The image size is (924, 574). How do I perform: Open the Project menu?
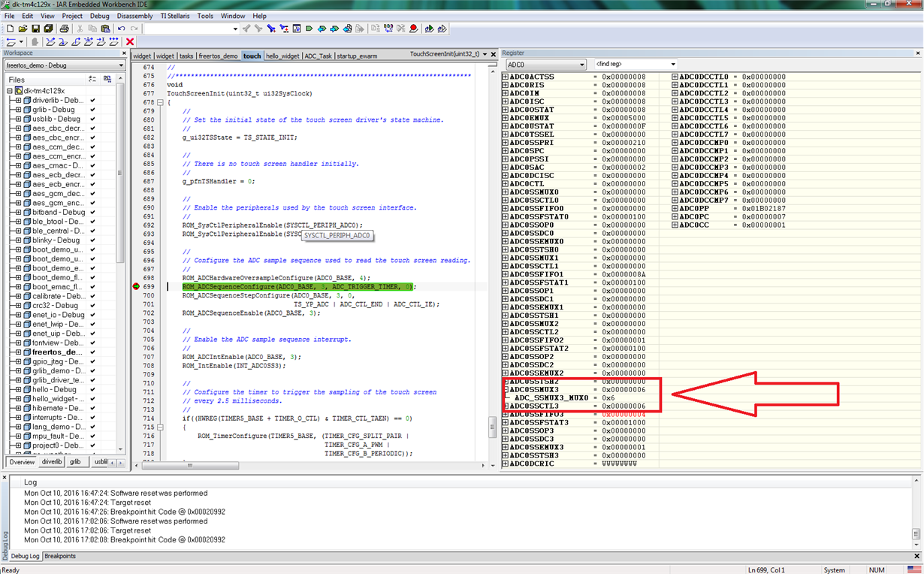pyautogui.click(x=72, y=16)
